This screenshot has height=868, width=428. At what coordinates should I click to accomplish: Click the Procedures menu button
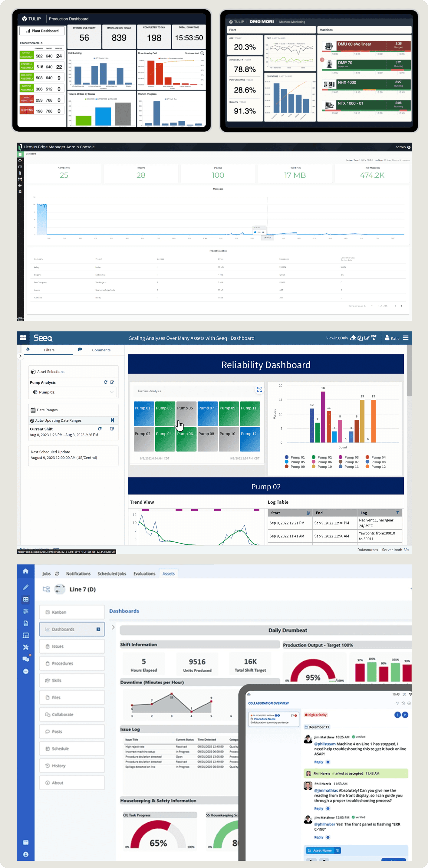click(72, 663)
